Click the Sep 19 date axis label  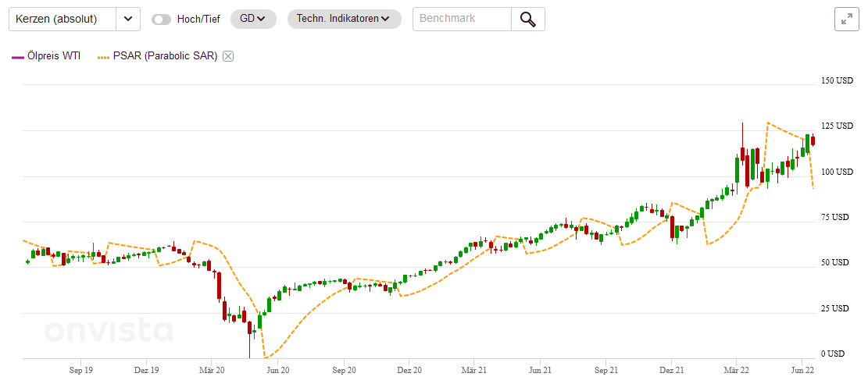[x=81, y=371]
